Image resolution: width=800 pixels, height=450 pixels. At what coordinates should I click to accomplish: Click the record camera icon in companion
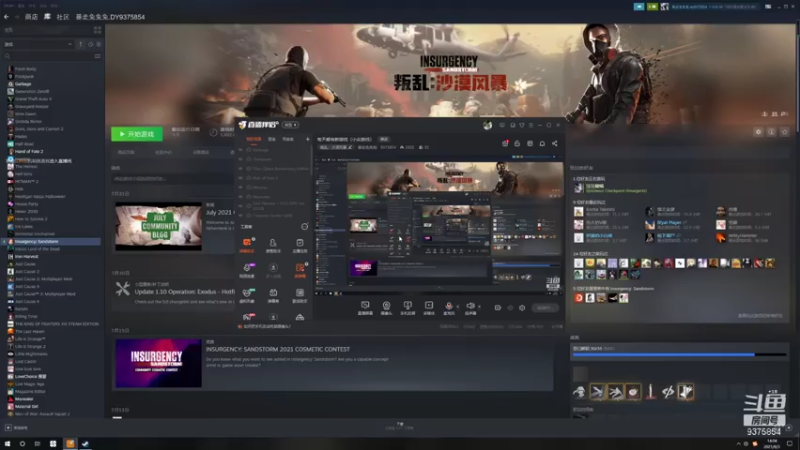pos(497,308)
